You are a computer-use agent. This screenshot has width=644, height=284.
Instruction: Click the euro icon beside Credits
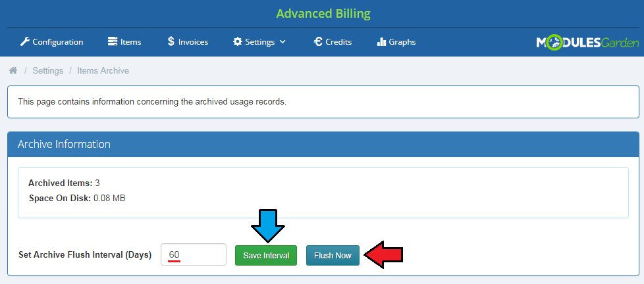tap(318, 41)
